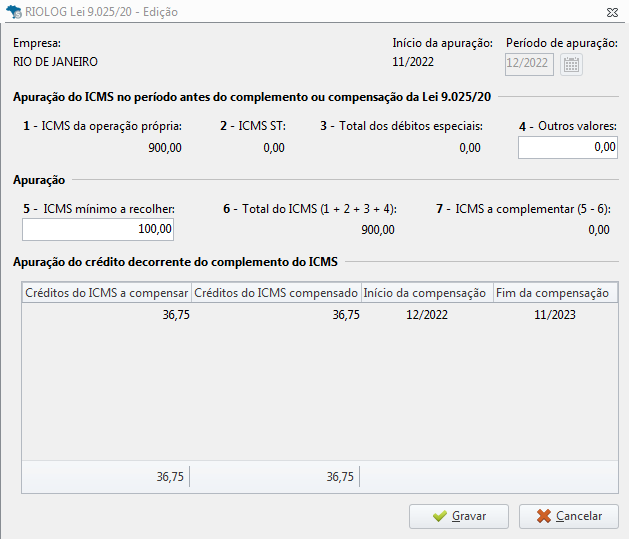Click the Empresa label

(37, 43)
